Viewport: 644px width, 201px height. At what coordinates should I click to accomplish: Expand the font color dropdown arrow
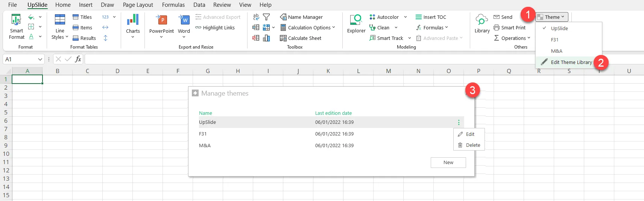coord(40,37)
